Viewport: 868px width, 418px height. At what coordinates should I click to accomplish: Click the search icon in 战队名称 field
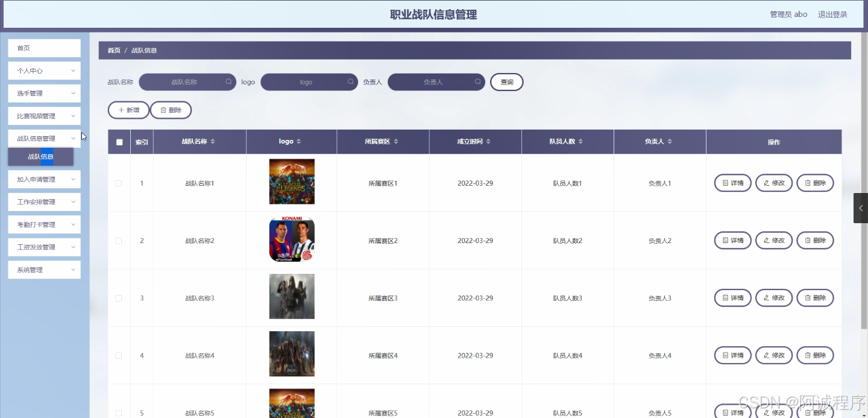(229, 81)
